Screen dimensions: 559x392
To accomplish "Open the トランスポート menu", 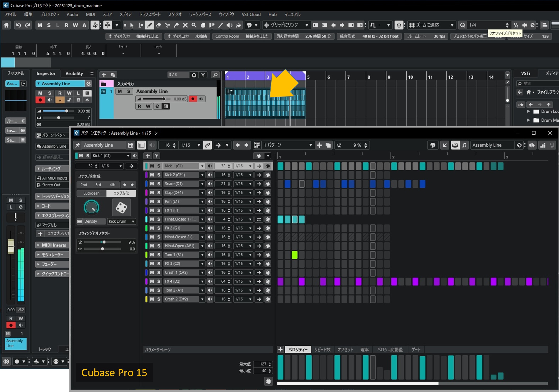I will pyautogui.click(x=149, y=14).
